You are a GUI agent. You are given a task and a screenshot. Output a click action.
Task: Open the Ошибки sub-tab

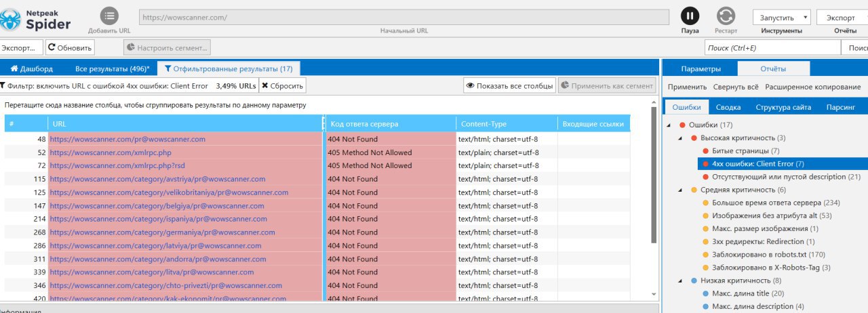click(686, 107)
